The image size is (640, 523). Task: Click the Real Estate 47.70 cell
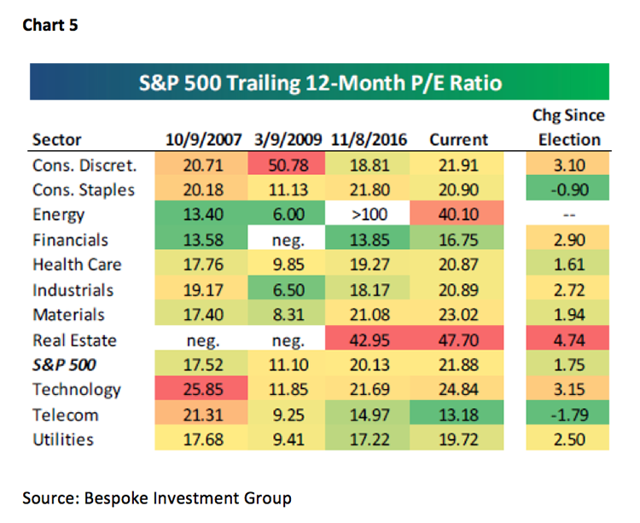pyautogui.click(x=457, y=338)
